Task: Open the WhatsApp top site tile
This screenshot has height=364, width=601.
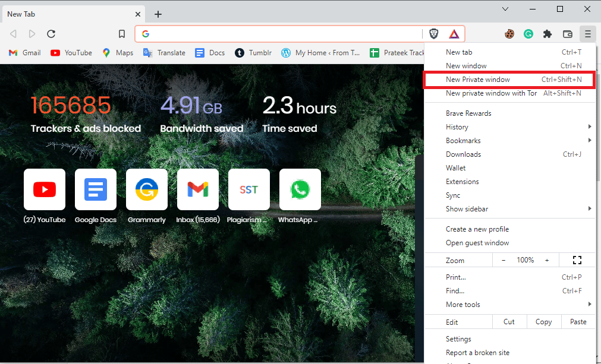Action: click(x=300, y=190)
